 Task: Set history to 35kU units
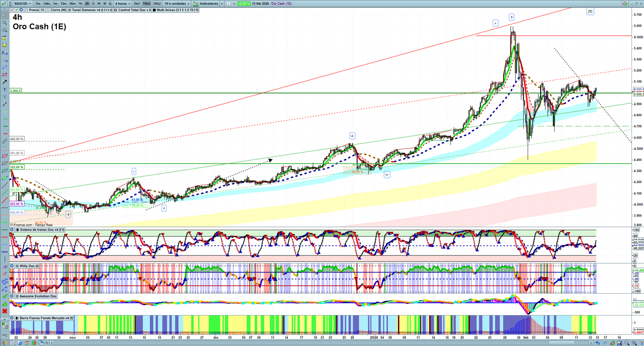(x=157, y=4)
